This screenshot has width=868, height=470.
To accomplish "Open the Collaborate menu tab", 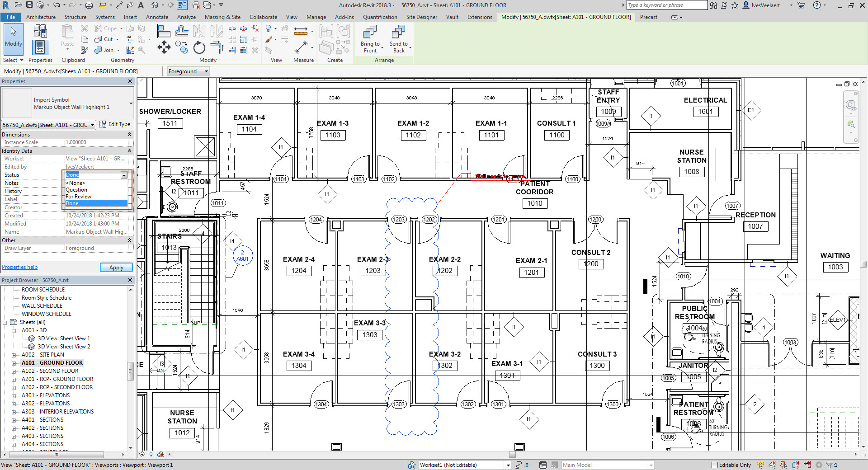I will 263,17.
